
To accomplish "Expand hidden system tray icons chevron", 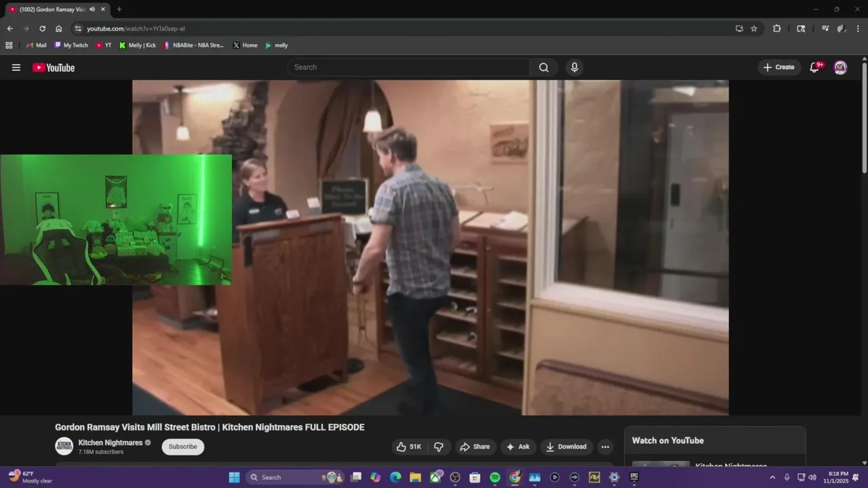I will tap(772, 477).
